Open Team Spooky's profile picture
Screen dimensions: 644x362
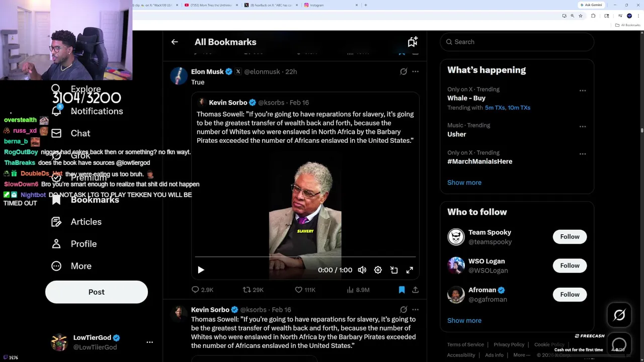[x=456, y=237]
